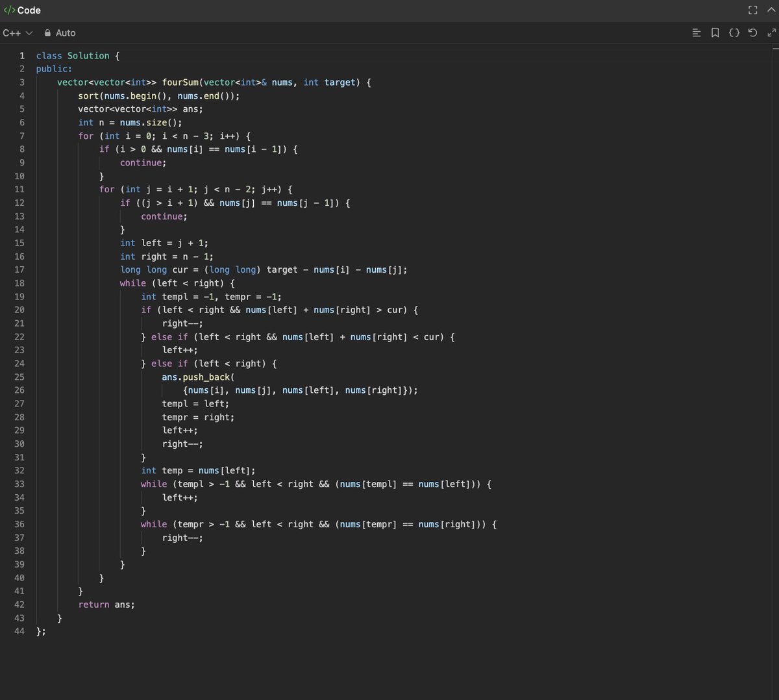
Task: Click the 'long long cur' declaration line
Action: click(x=264, y=269)
